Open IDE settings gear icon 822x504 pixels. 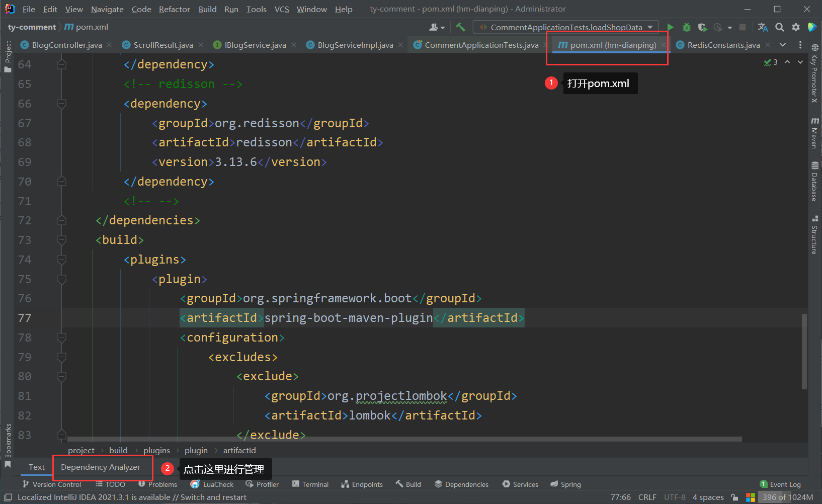coord(796,27)
